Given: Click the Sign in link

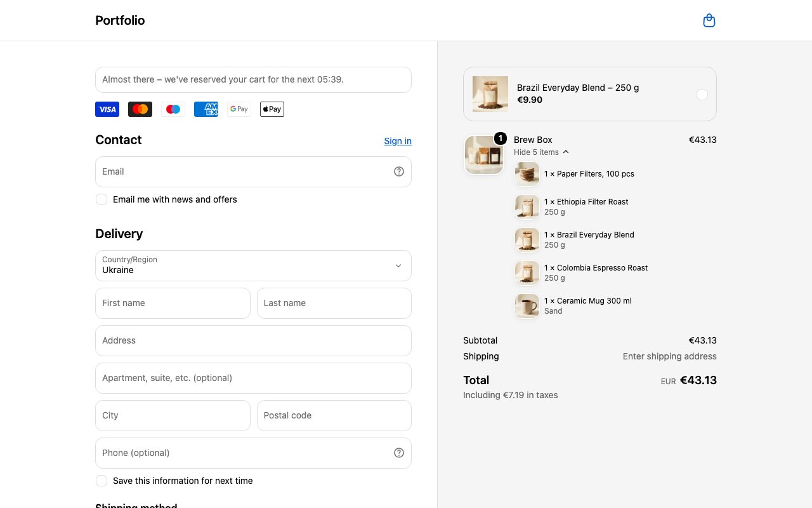Looking at the screenshot, I should click(398, 141).
